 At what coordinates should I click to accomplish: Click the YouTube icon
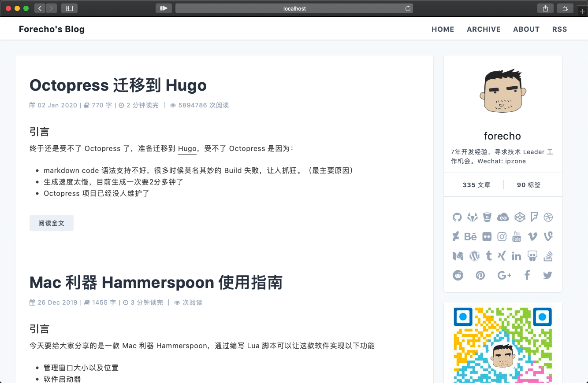click(x=517, y=236)
